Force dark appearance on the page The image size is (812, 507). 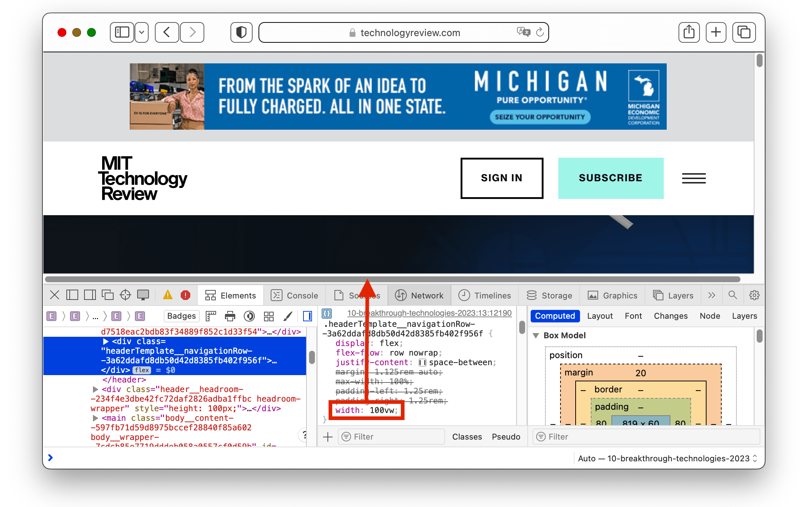point(249,316)
